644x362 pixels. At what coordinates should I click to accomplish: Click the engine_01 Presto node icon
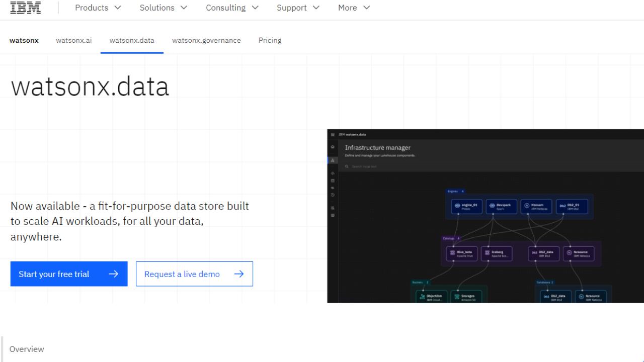pyautogui.click(x=457, y=206)
